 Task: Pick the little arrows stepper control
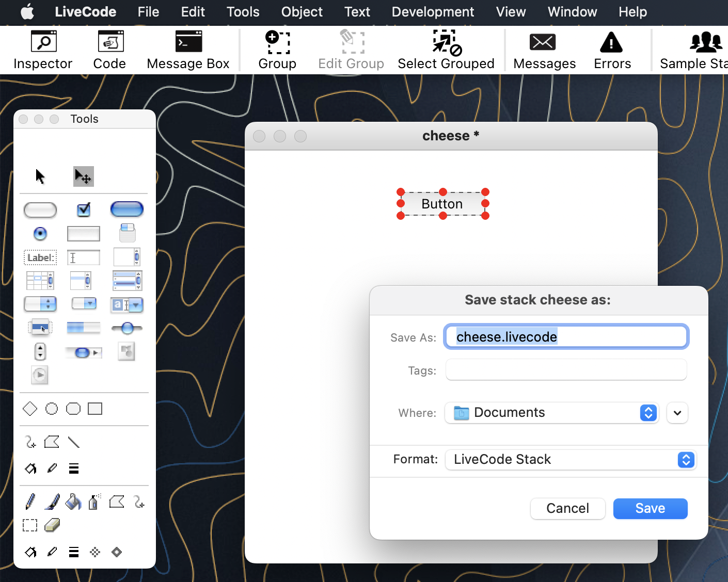coord(40,352)
